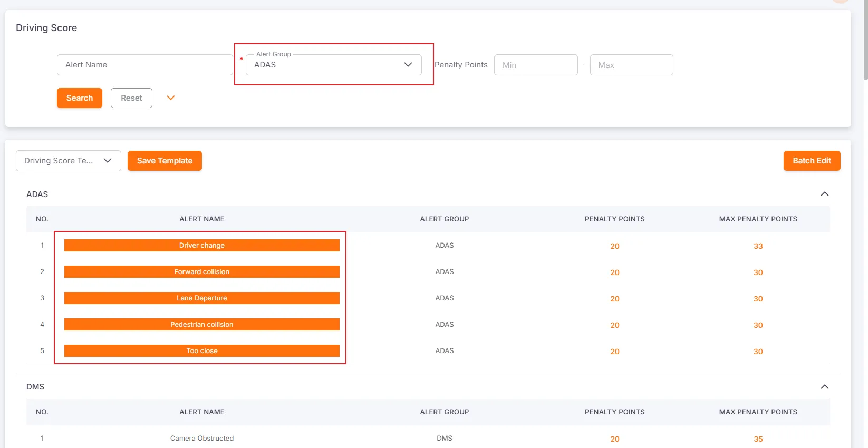
Task: Expand more filters with orange chevron
Action: tap(171, 98)
